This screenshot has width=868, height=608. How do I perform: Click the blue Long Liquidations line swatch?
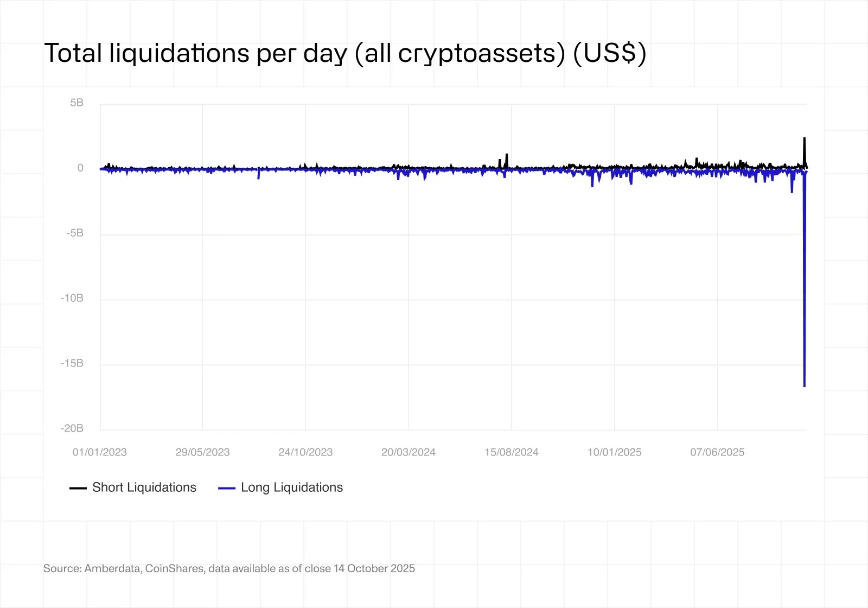226,488
